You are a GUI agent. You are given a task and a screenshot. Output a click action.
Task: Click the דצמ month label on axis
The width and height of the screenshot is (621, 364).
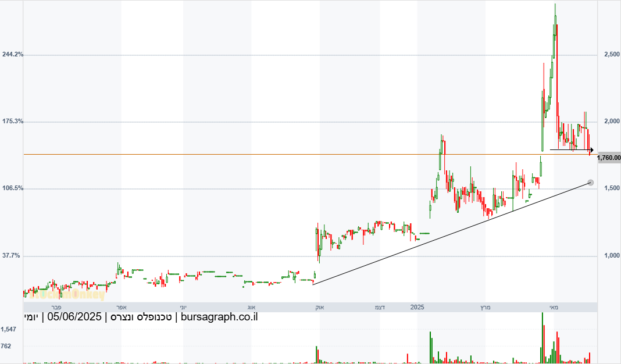click(x=380, y=308)
